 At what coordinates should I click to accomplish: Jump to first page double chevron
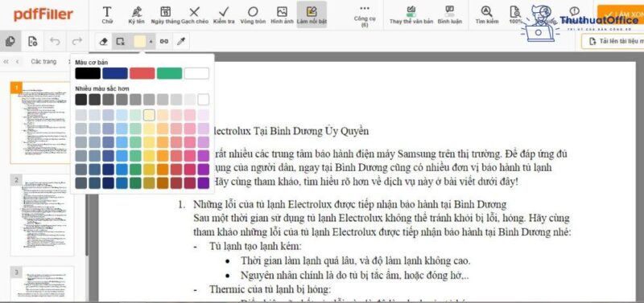point(6,62)
